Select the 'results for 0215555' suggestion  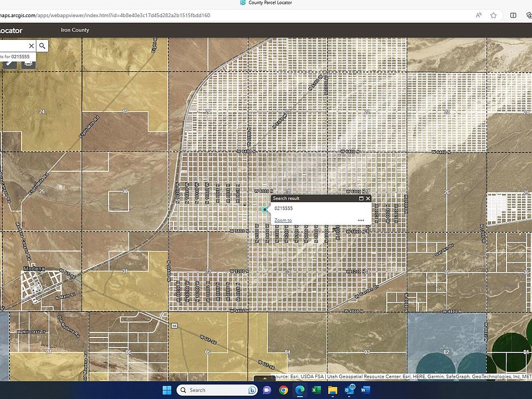coord(17,57)
